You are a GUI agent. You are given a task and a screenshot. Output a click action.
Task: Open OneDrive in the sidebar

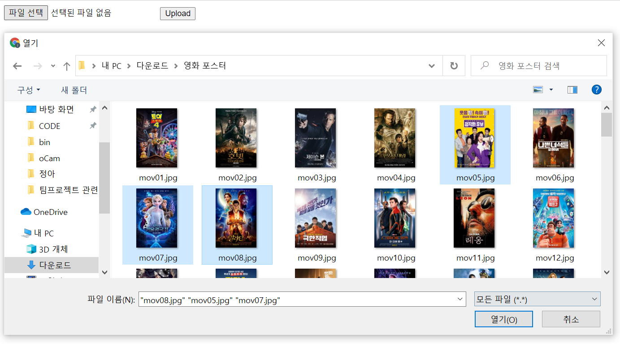point(44,212)
